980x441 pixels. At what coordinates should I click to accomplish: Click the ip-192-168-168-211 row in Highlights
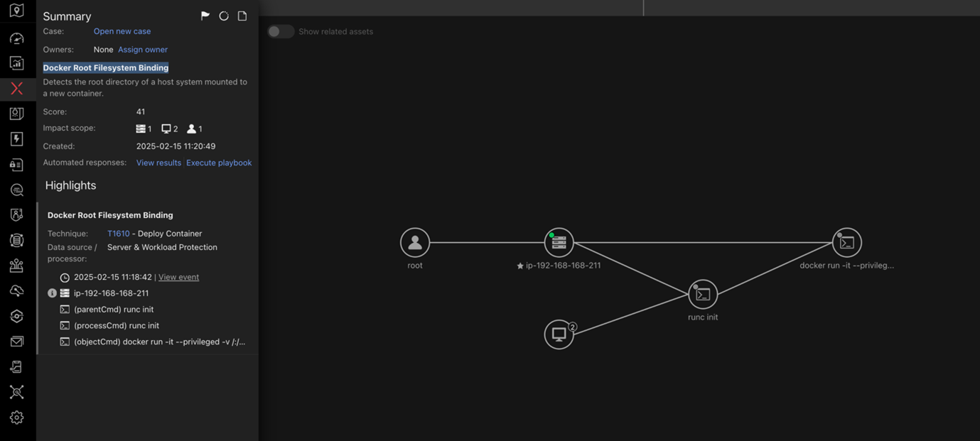tap(104, 293)
